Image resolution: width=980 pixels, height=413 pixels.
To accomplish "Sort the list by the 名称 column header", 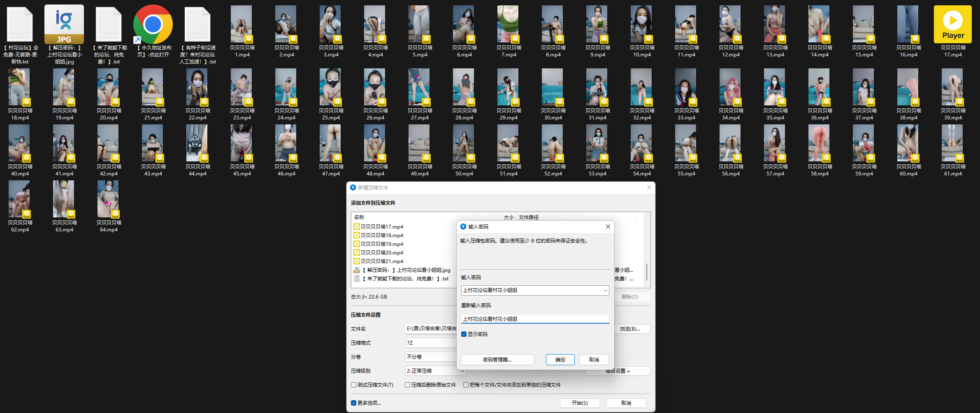I will 411,217.
